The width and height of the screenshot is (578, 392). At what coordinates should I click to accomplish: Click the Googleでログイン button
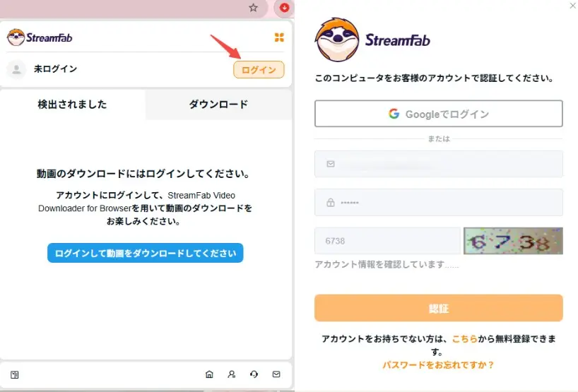439,114
